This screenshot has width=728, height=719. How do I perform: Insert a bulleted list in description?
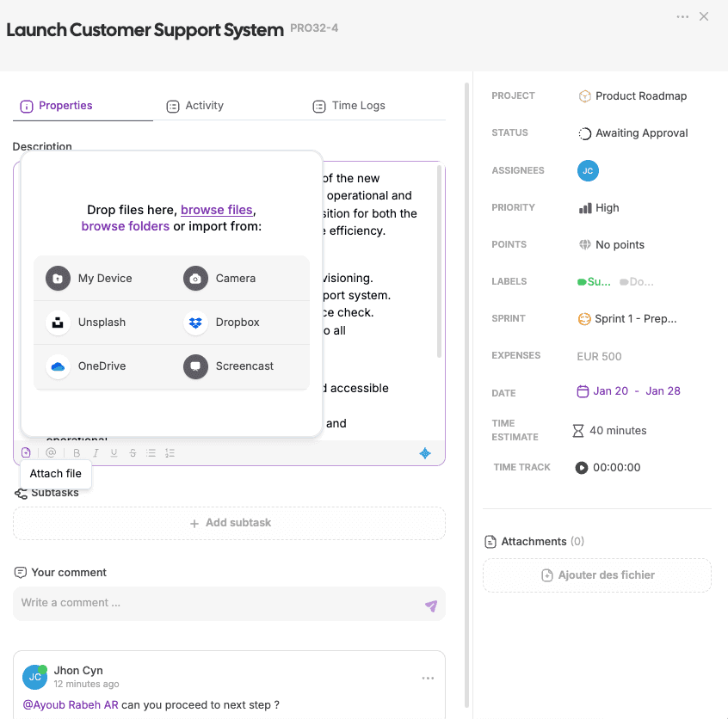point(151,453)
